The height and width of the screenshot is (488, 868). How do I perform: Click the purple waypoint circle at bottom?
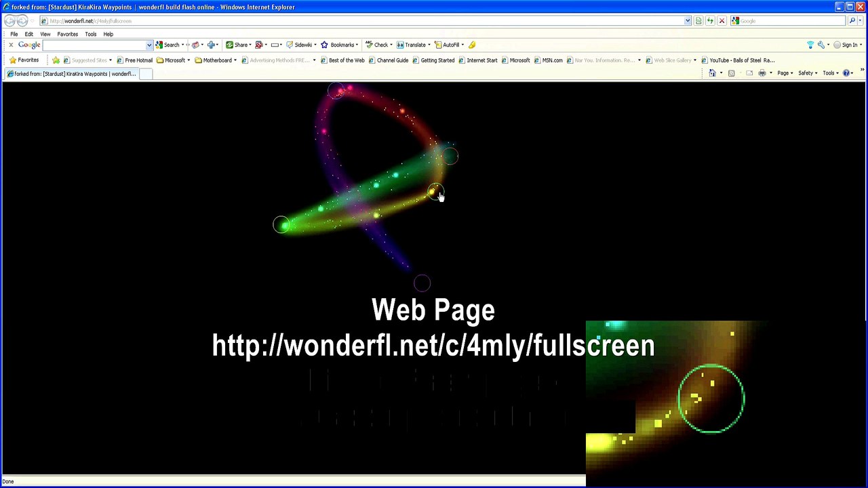(422, 283)
